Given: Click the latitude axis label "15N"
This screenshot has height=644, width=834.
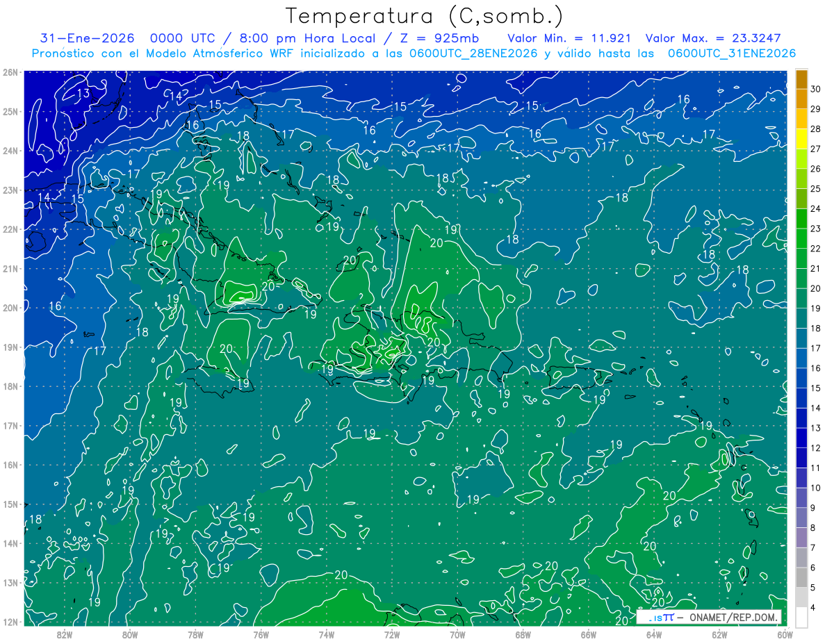Looking at the screenshot, I should (10, 504).
